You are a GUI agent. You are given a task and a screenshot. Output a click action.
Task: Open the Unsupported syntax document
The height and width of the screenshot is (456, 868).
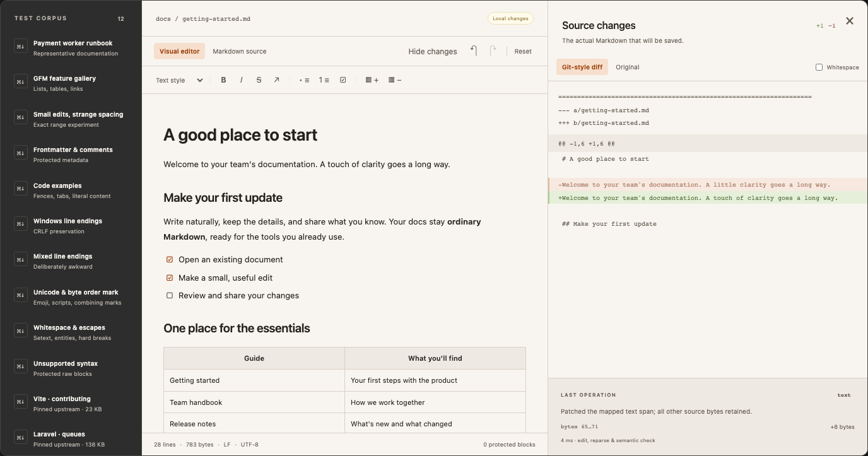[x=71, y=368]
